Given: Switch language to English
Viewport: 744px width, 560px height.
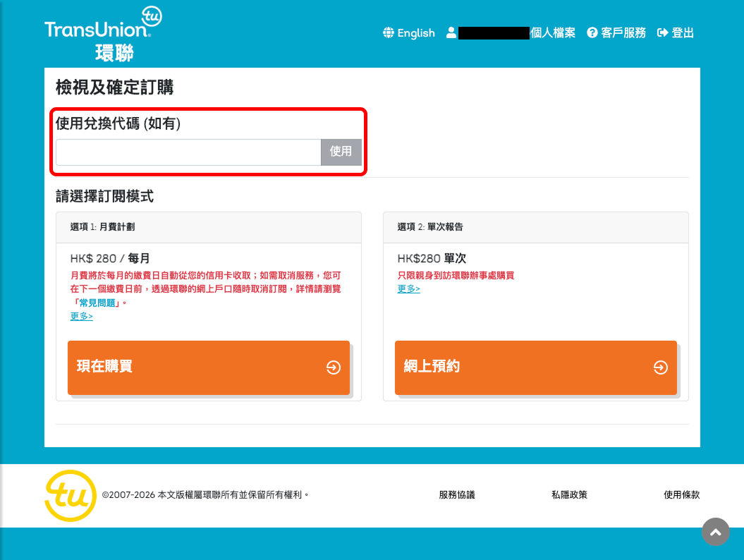Looking at the screenshot, I should (x=415, y=32).
